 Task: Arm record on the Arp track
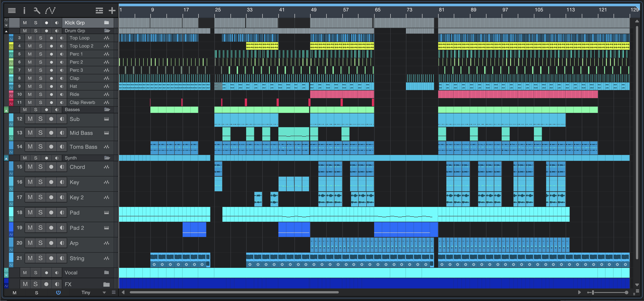(x=51, y=243)
